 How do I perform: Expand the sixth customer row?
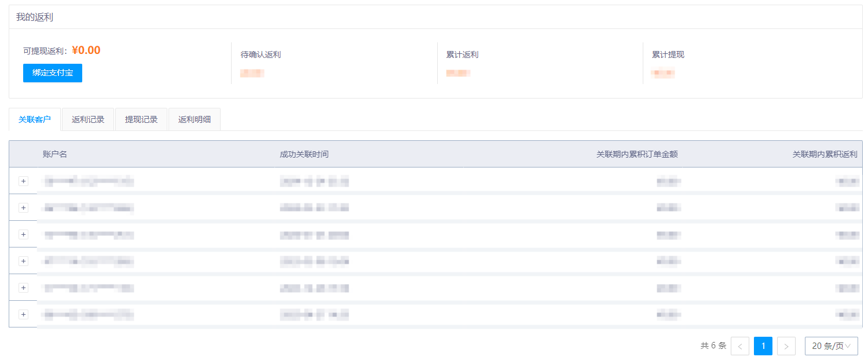click(x=23, y=314)
